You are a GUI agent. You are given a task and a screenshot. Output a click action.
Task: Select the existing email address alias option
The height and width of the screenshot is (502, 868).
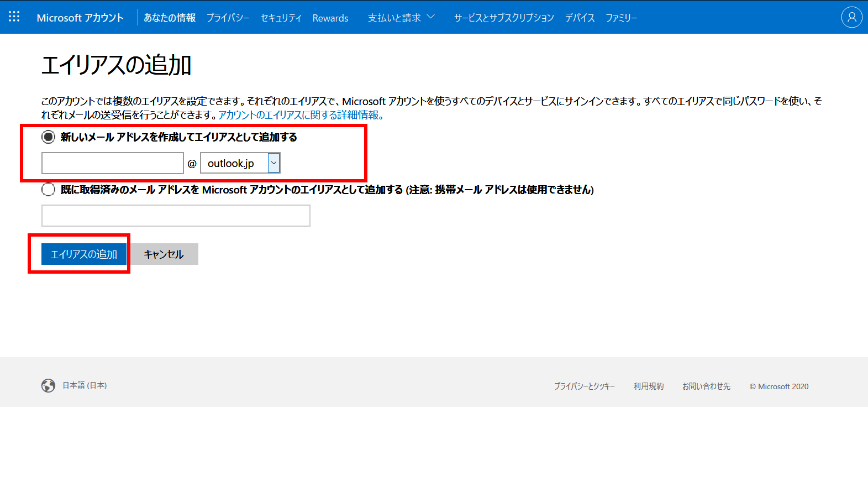pos(49,190)
